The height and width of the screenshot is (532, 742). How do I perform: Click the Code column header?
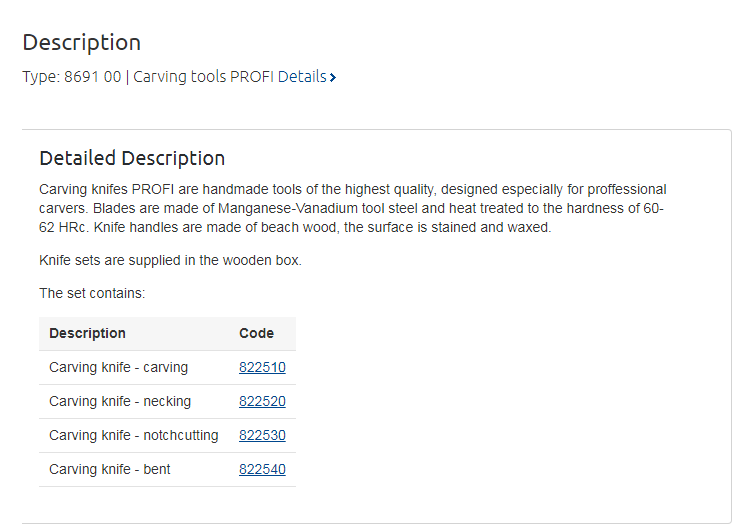coord(256,333)
